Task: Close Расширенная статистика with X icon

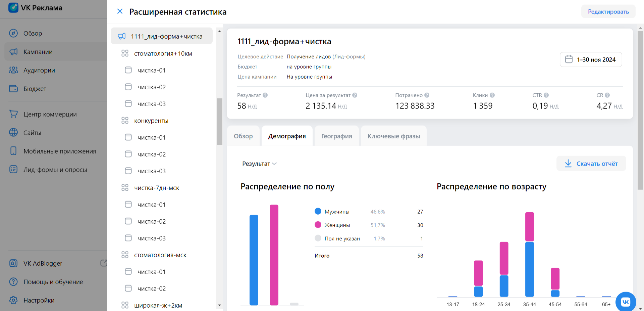Action: coord(120,11)
